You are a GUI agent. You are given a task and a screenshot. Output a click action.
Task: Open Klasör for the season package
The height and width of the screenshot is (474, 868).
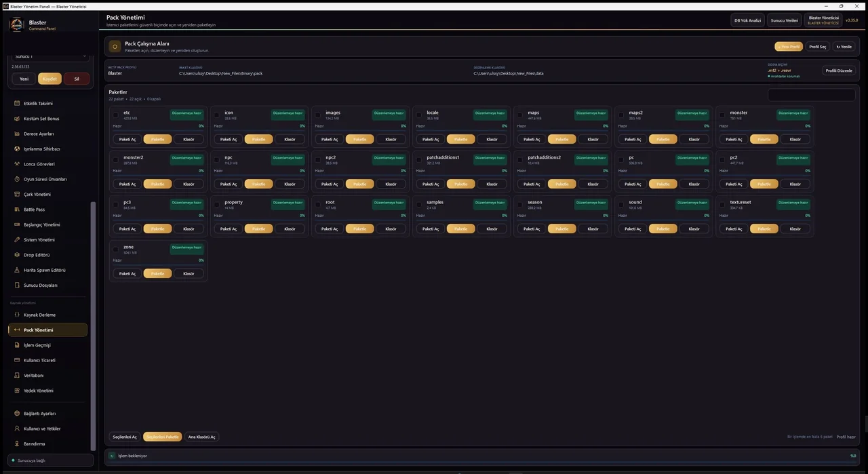(593, 229)
